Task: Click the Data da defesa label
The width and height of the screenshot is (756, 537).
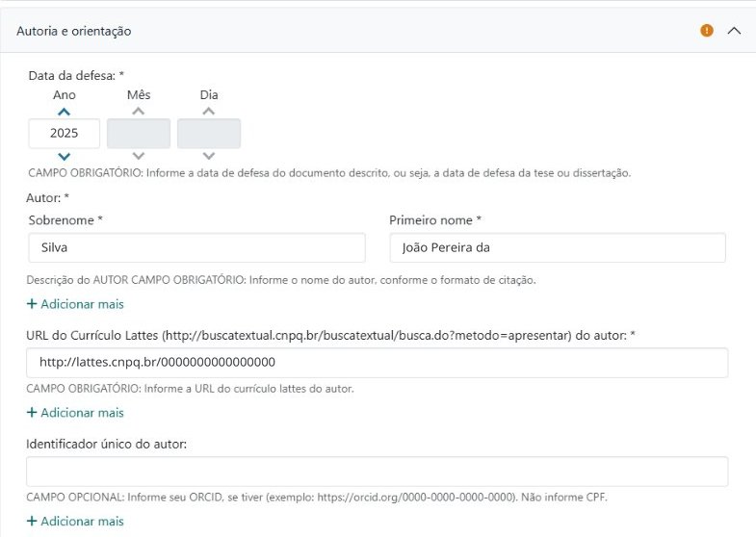Action: [76, 76]
